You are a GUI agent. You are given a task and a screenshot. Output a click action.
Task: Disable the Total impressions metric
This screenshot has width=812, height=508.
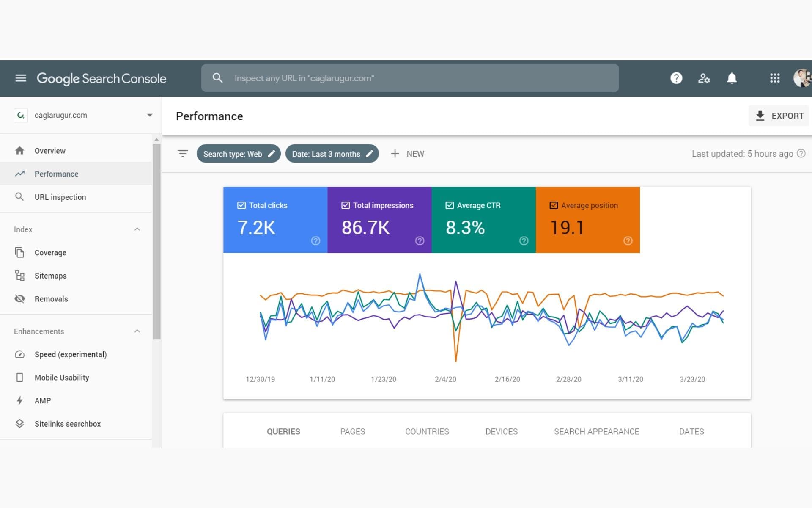tap(345, 205)
